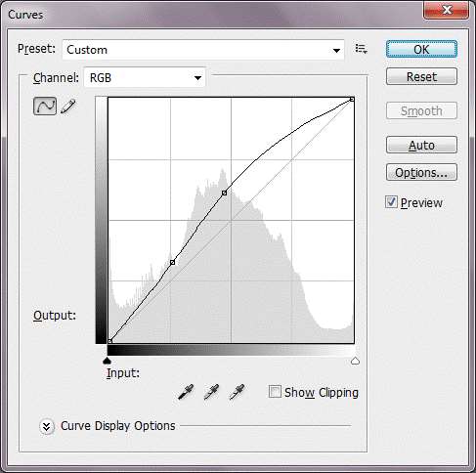This screenshot has width=476, height=473.
Task: Close the Curves dialog window
Action: [447, 10]
